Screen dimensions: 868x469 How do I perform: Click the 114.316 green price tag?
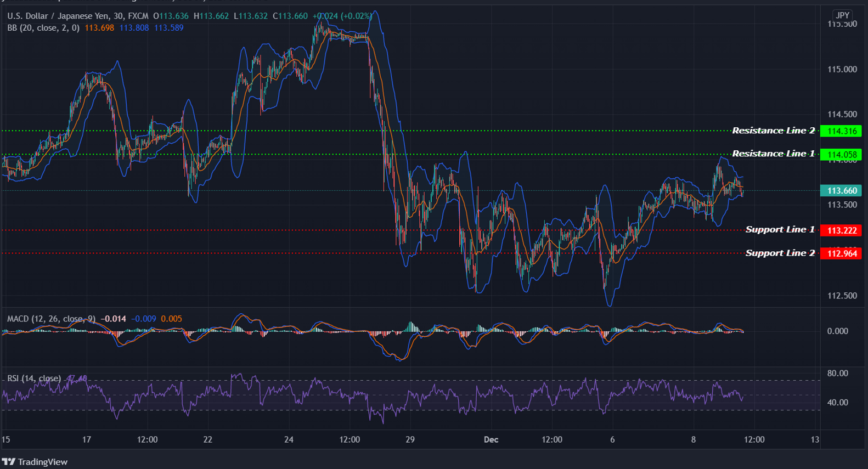(841, 131)
